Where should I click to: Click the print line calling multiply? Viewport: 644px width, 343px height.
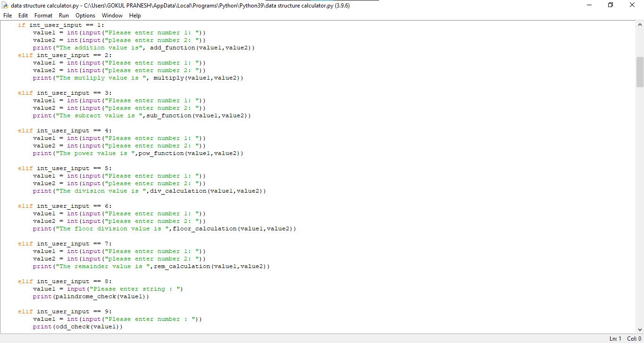point(138,78)
